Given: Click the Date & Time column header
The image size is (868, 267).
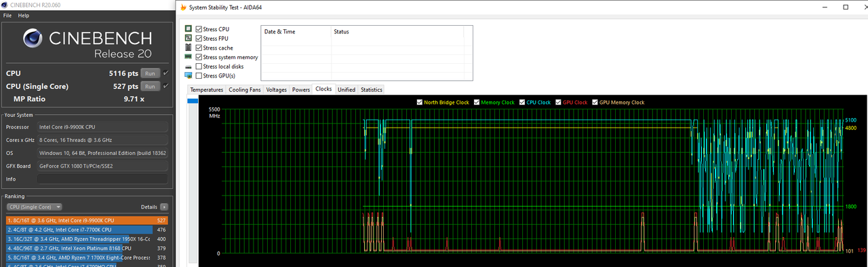Looking at the screenshot, I should (x=296, y=31).
